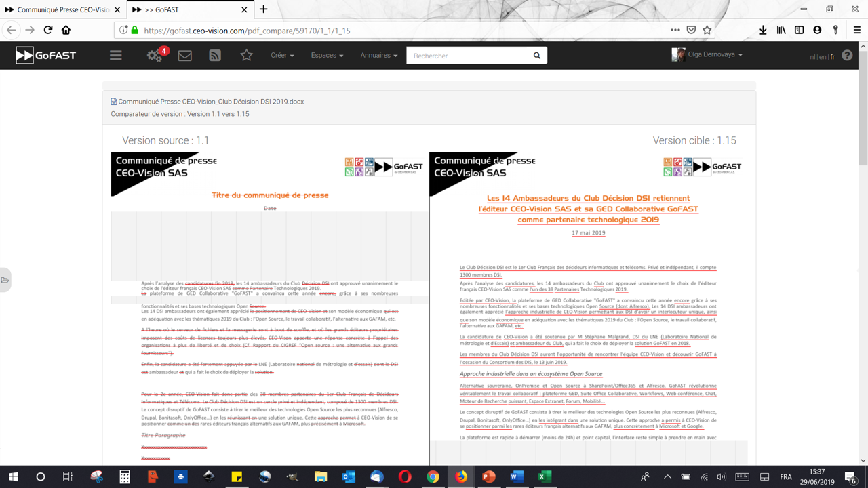868x488 pixels.
Task: Click Olga Dernovaya's profile avatar
Action: point(678,55)
